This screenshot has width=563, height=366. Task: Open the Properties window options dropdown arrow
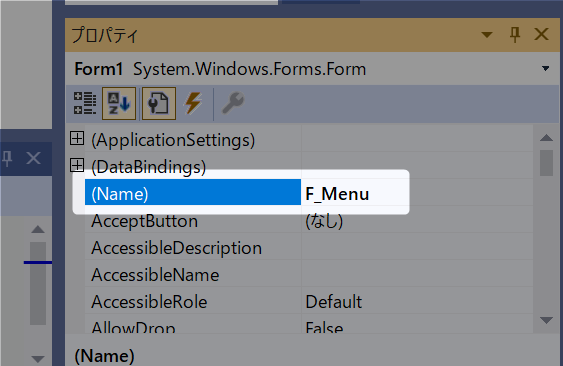487,35
